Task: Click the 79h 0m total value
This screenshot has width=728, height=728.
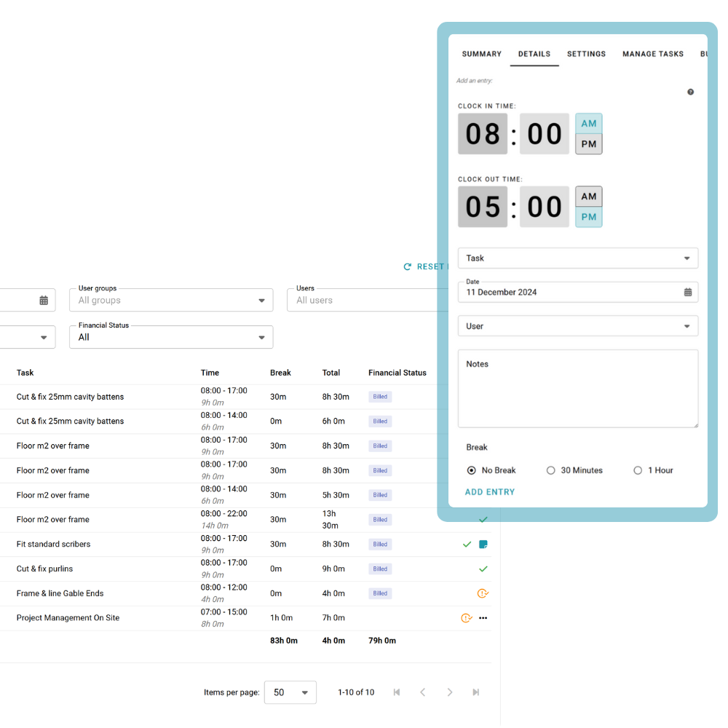Action: (382, 641)
